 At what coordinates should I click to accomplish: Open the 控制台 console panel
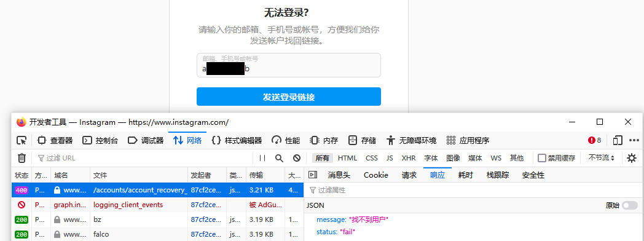pos(100,140)
